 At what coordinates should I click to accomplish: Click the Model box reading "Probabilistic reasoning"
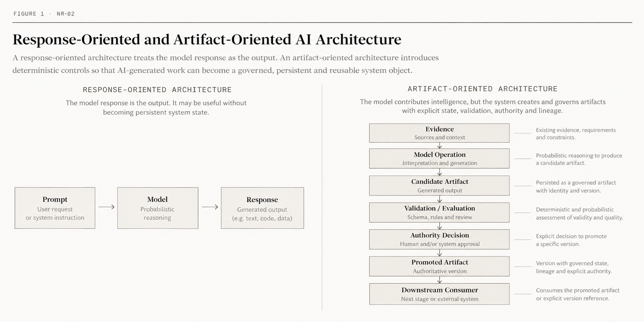tap(158, 208)
